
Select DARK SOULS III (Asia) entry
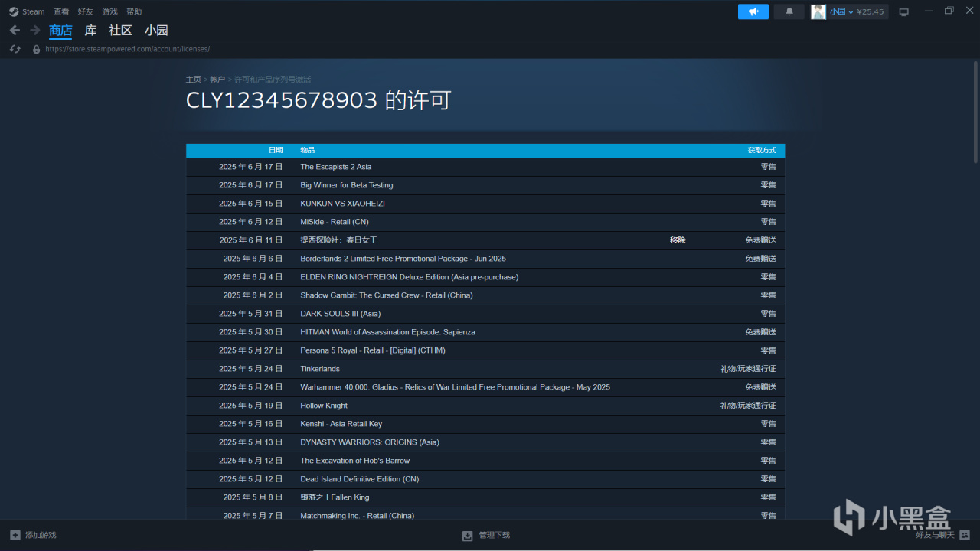[x=340, y=314]
